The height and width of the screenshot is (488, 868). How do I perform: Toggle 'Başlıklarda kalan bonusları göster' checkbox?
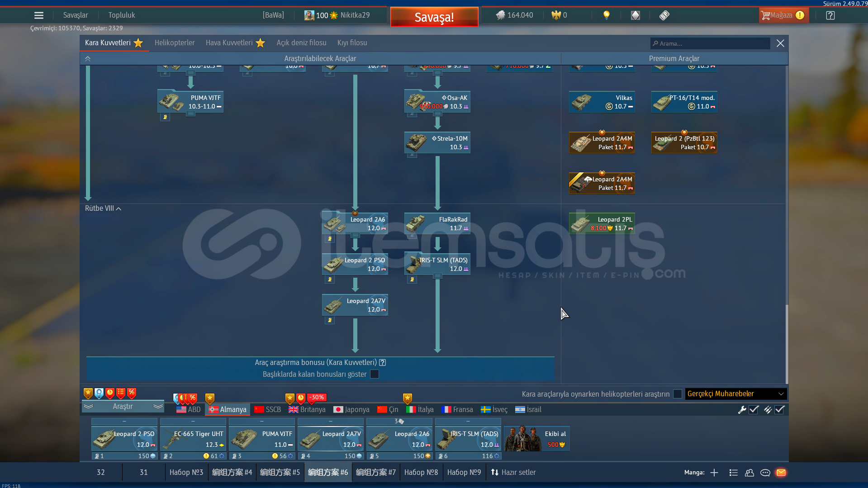375,374
